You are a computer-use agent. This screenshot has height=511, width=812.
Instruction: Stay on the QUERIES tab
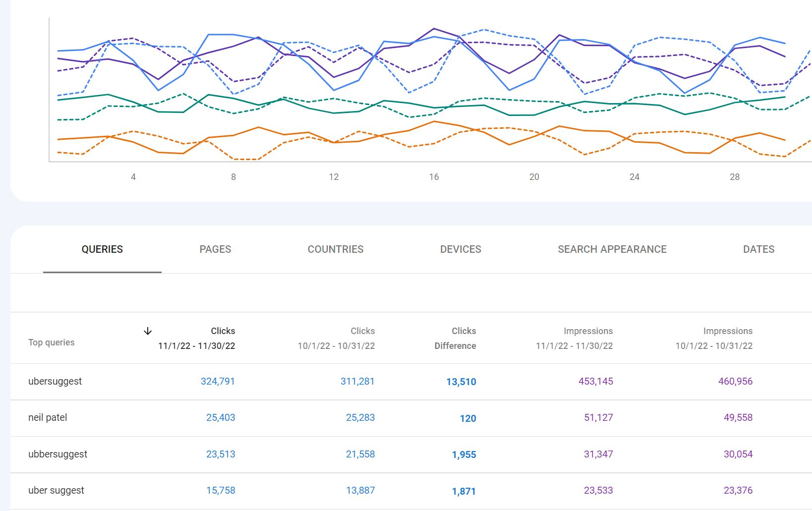[x=102, y=249]
